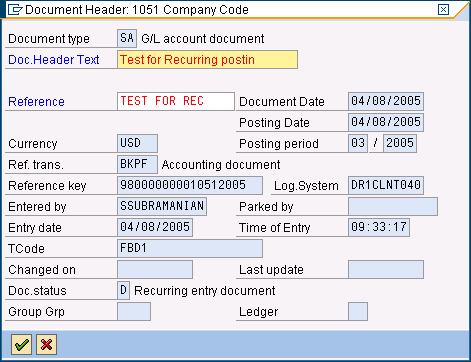Click the Currency USD field
471x362 pixels.
pos(137,143)
